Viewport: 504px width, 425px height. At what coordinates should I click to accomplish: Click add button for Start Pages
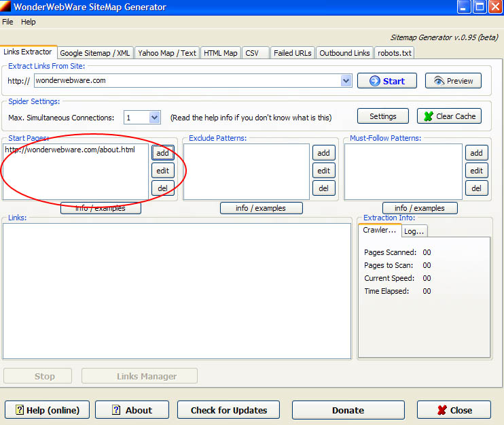162,153
